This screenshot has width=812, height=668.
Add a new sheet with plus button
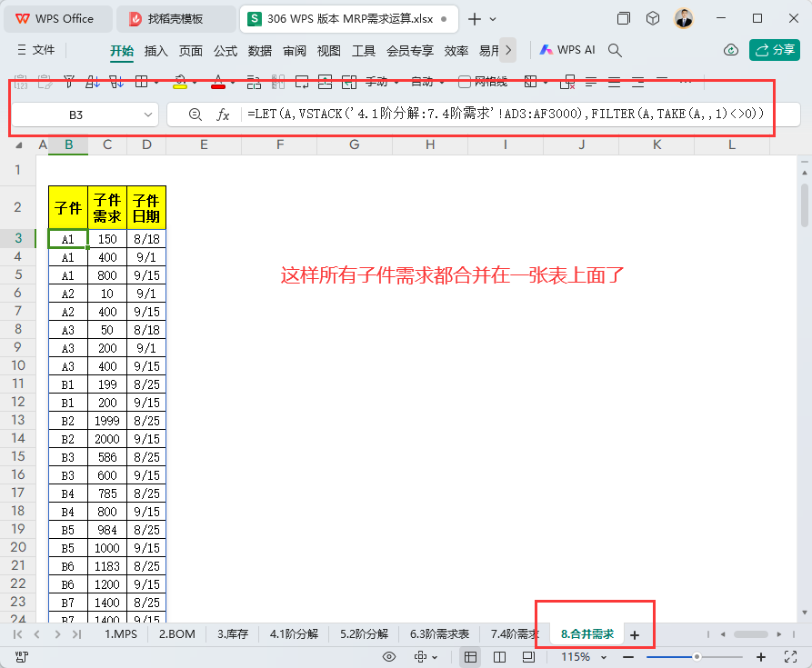[635, 635]
